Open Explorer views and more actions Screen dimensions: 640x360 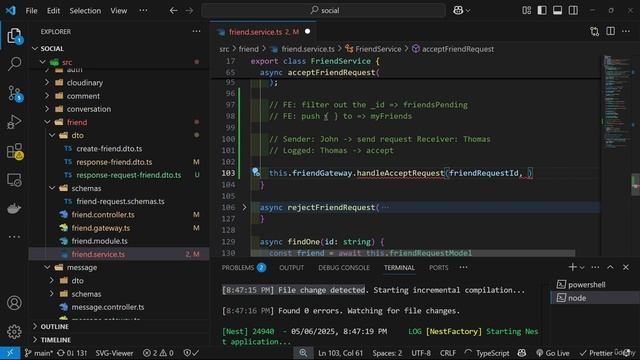pos(196,31)
